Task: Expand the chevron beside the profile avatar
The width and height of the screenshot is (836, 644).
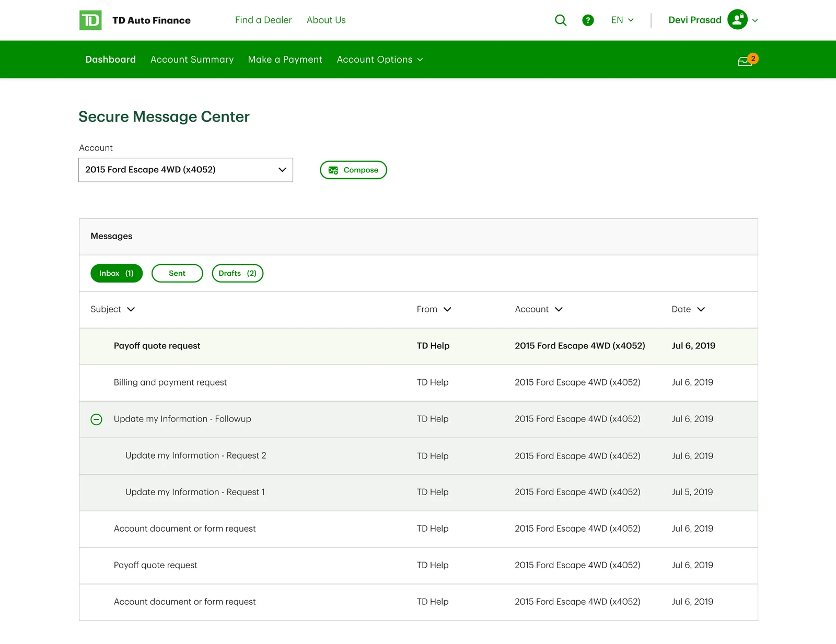Action: pos(755,21)
